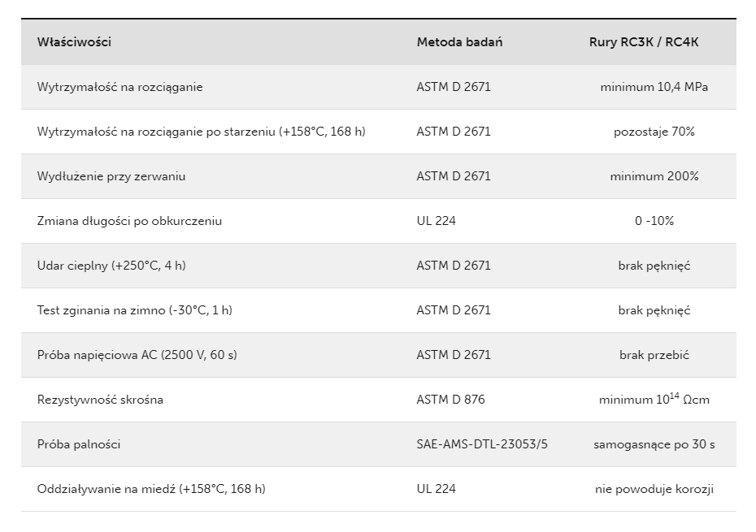756x532 pixels.
Task: Click the Właściwości column header
Action: pos(74,42)
